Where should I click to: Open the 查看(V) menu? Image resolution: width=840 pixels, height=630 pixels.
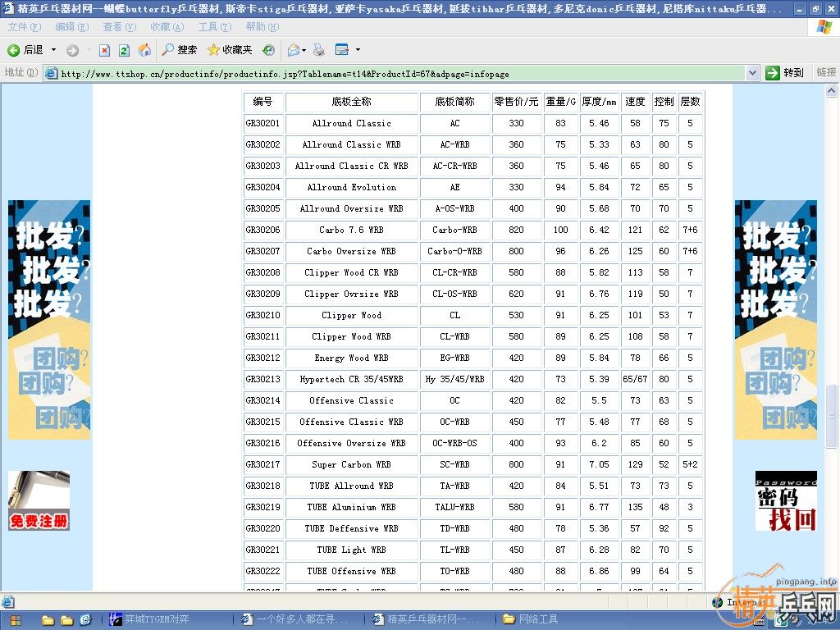[120, 27]
